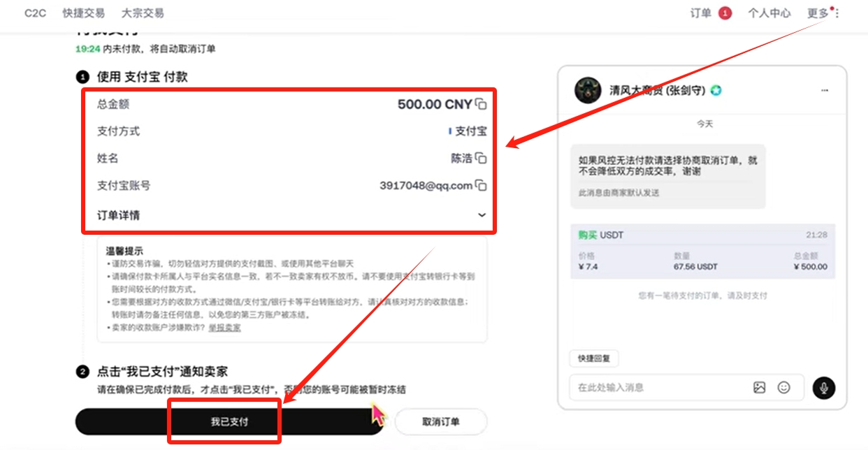This screenshot has width=868, height=450.
Task: Click 我已支付 button
Action: coord(230,421)
